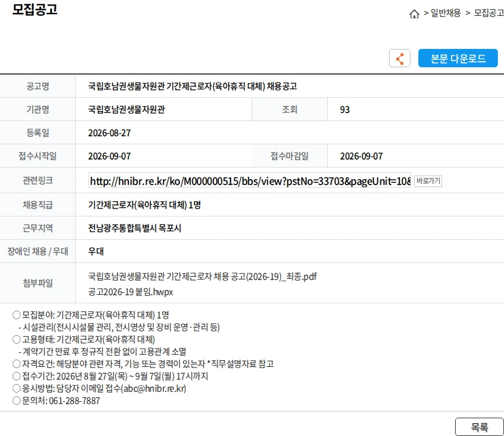This screenshot has height=436, width=504.
Task: Click the 장애인 채용 / 우대 label
Action: coord(37,251)
